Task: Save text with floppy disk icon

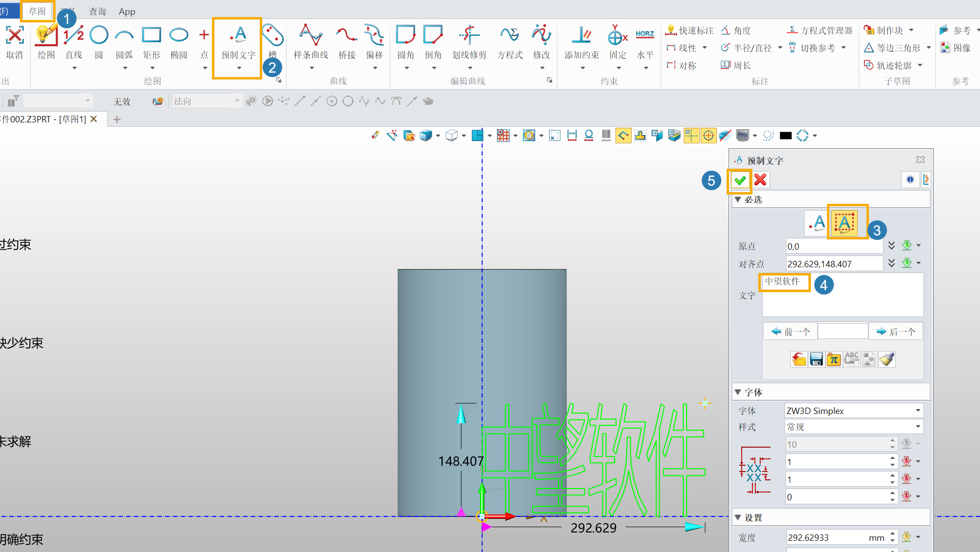Action: 816,359
